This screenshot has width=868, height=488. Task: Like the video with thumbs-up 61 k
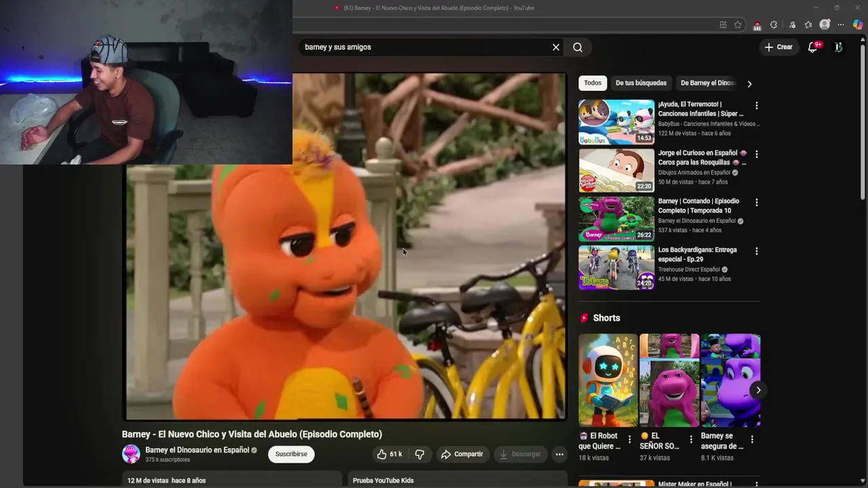[x=389, y=454]
